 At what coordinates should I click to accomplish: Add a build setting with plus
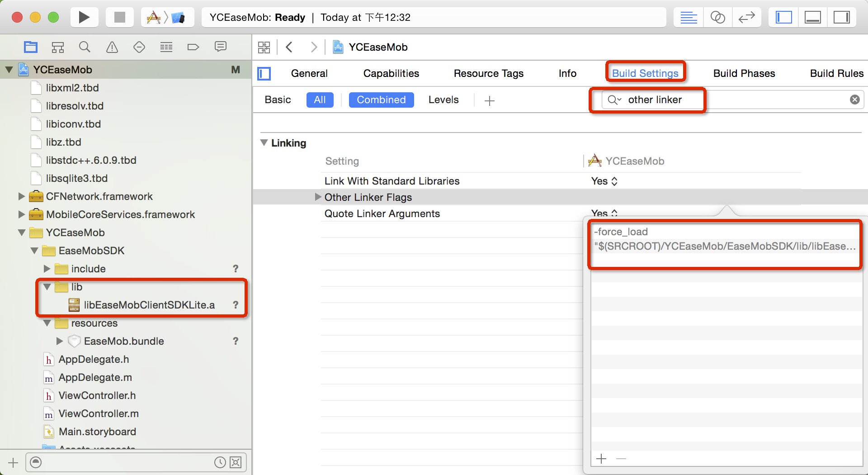(490, 100)
